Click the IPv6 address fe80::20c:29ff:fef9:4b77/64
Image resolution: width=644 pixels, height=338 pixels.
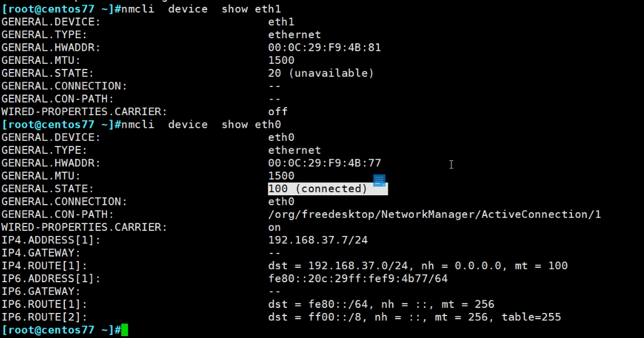[358, 279]
